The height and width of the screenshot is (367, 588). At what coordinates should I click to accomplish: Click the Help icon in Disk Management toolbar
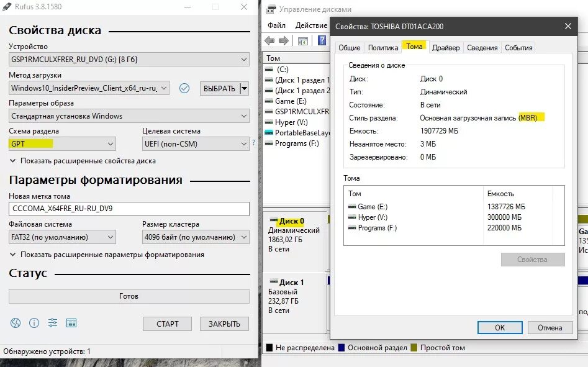click(322, 40)
